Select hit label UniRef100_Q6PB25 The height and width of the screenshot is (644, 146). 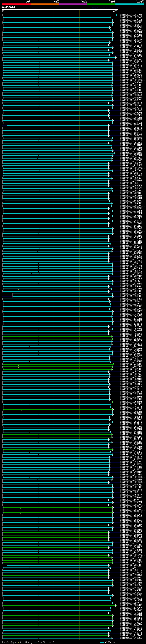click(131, 63)
